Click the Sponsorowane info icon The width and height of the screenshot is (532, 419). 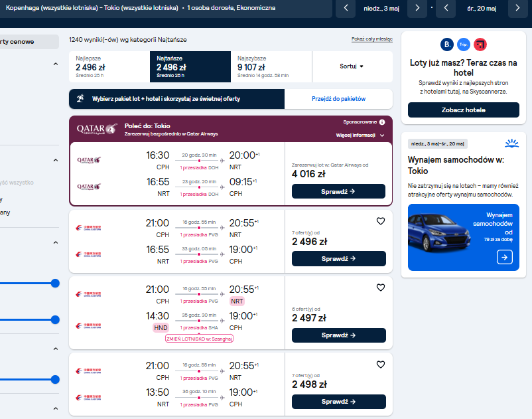tap(382, 122)
